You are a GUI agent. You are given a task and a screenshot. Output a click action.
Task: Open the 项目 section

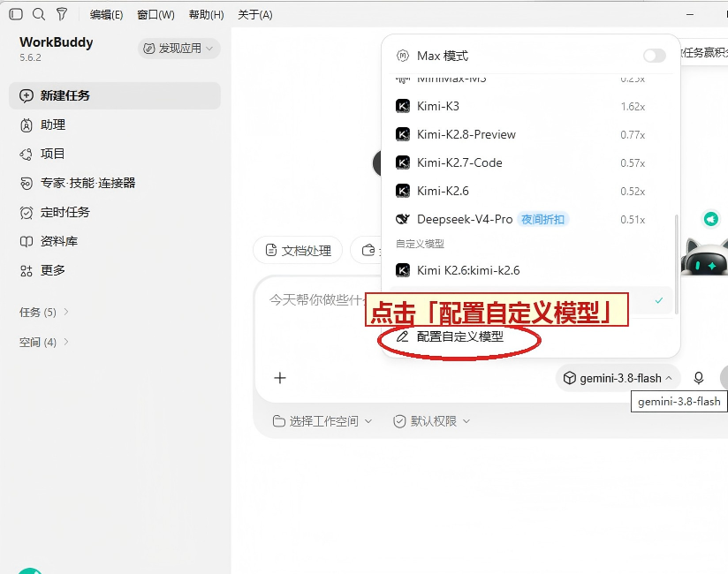pos(115,154)
